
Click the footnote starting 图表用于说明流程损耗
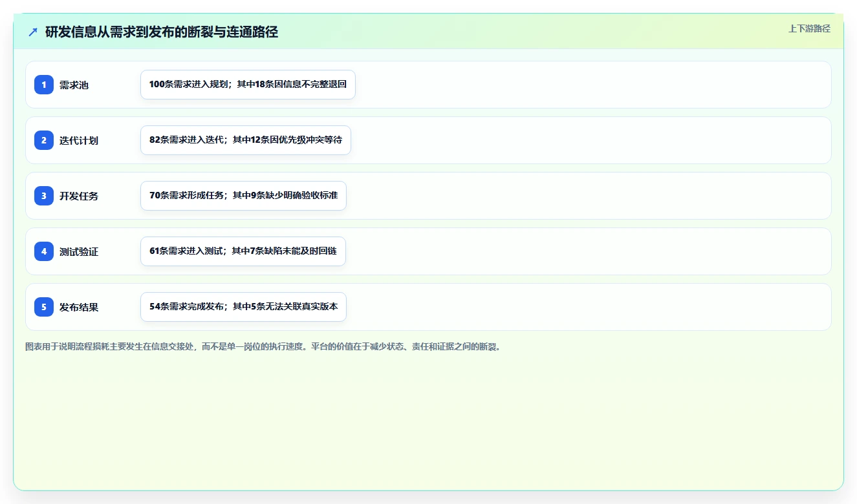tap(263, 346)
